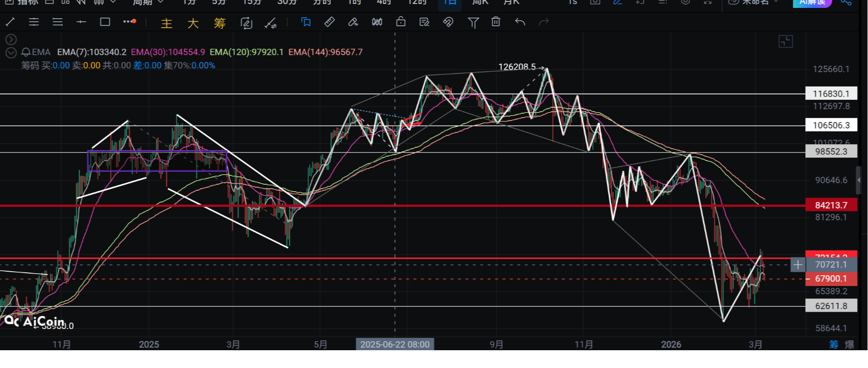Click the brush highlighter drawing tool
The height and width of the screenshot is (368, 868).
click(x=353, y=22)
